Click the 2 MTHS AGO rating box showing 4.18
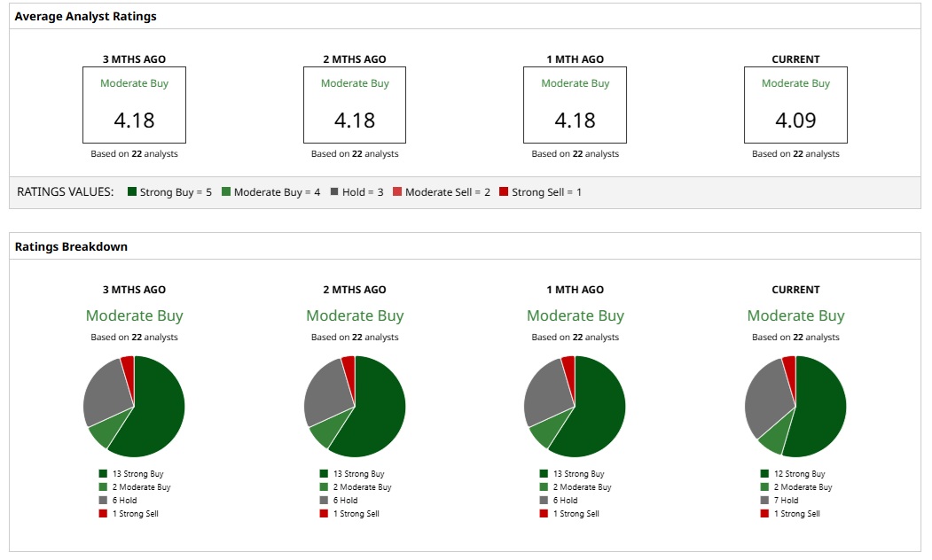The height and width of the screenshot is (560, 932). coord(355,105)
